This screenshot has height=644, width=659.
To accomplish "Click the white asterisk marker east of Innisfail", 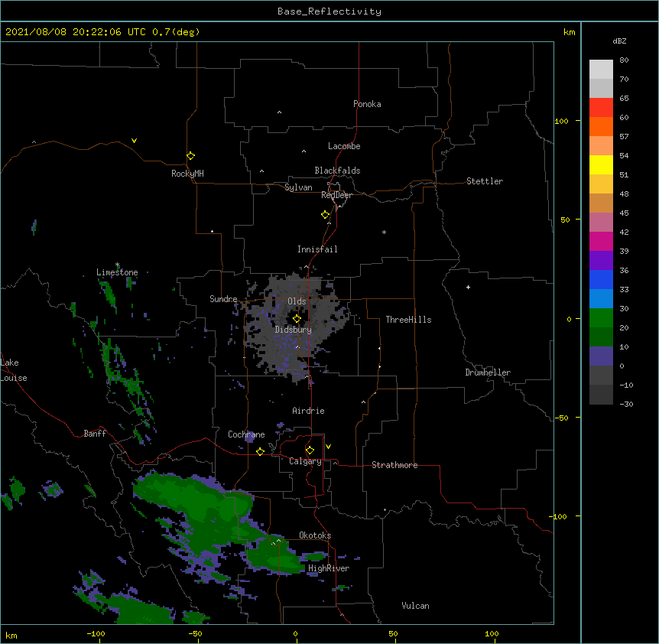I will coord(384,232).
